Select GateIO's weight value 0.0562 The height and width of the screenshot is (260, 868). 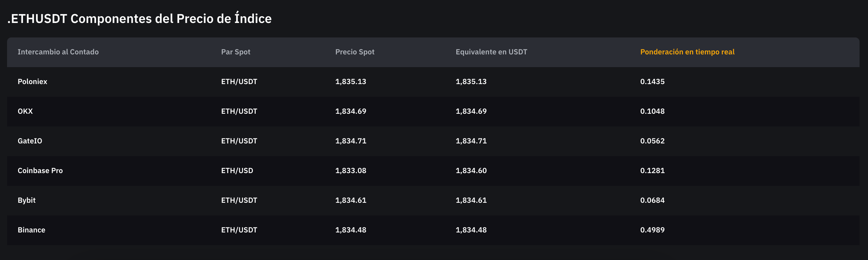coord(652,141)
